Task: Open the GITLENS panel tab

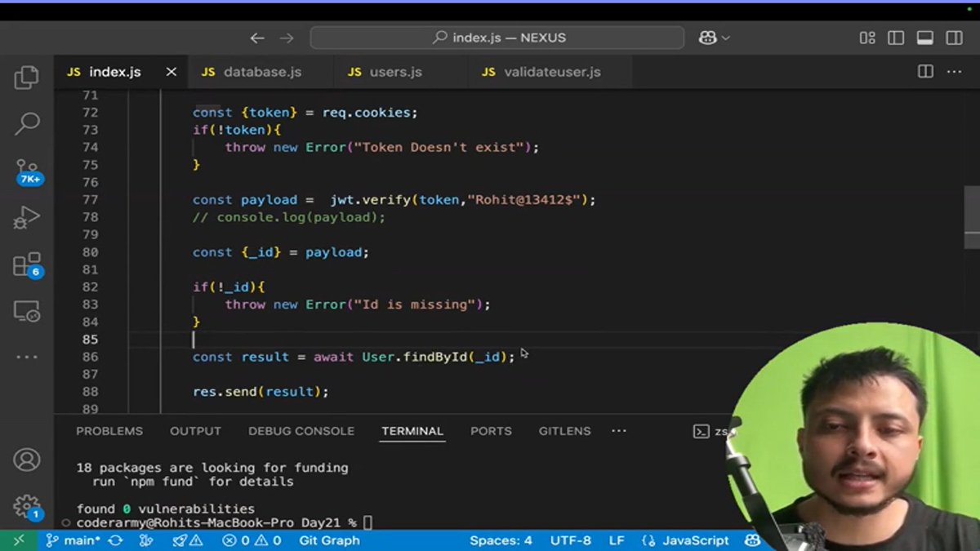Action: (564, 431)
